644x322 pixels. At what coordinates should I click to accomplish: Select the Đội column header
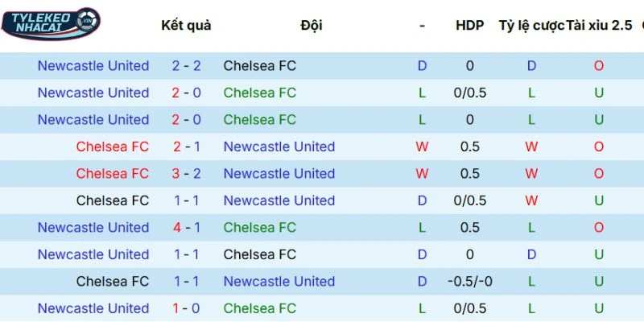(x=312, y=25)
